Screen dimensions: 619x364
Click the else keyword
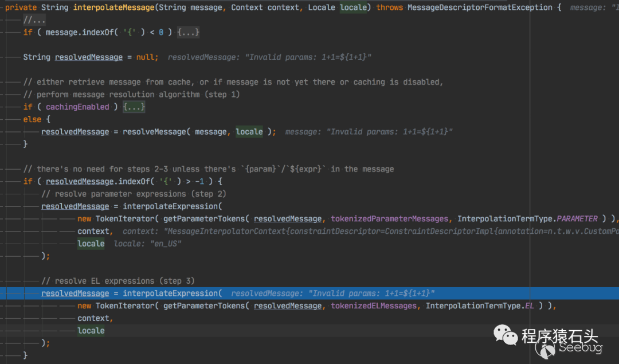tap(32, 119)
